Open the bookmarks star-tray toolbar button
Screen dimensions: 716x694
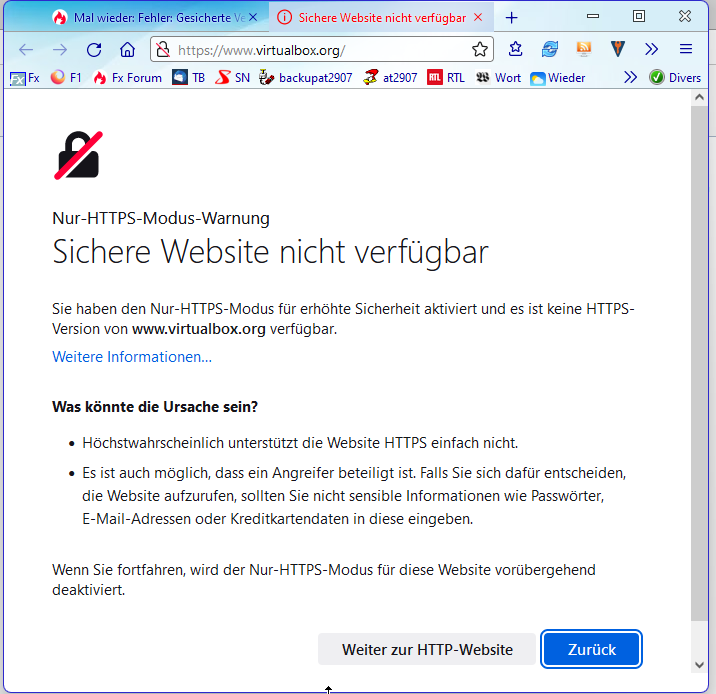516,49
